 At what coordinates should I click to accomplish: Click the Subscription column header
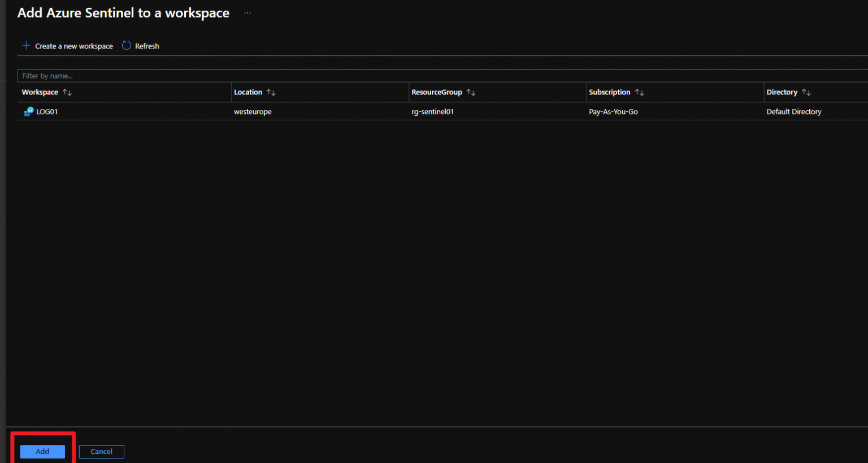[609, 92]
